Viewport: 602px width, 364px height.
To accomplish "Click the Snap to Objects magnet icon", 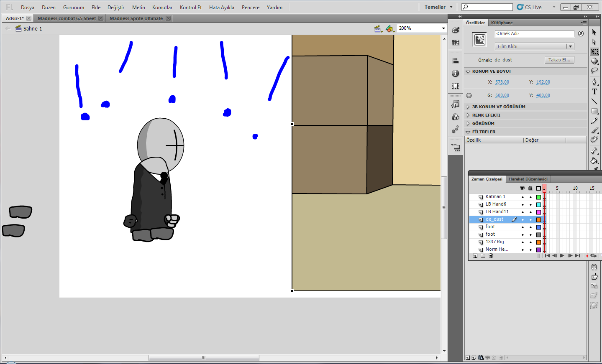I will (x=594, y=267).
